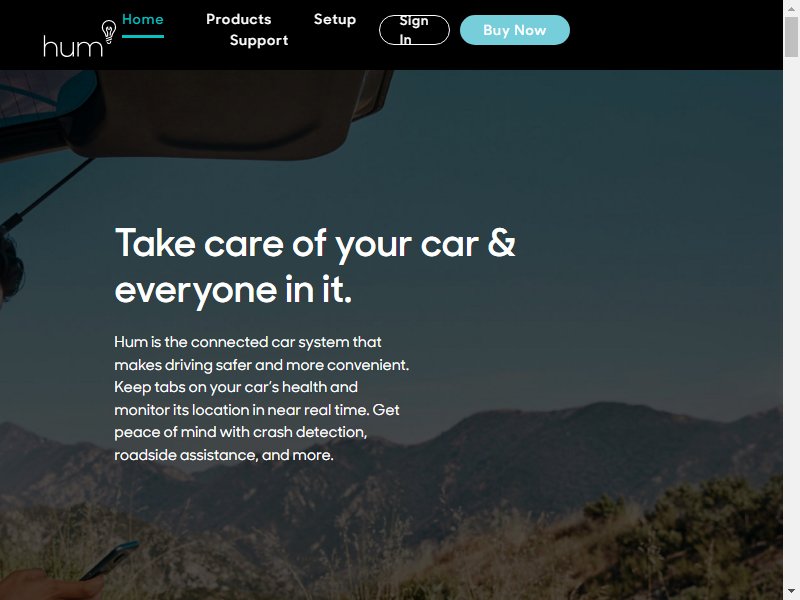The image size is (800, 600).
Task: Click the Sign In outlined button
Action: [x=414, y=30]
